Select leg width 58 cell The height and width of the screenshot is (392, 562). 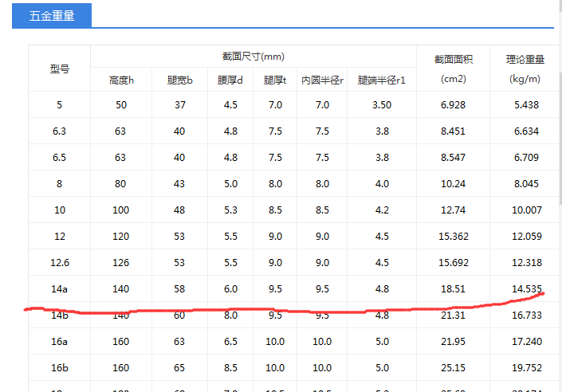(x=179, y=288)
